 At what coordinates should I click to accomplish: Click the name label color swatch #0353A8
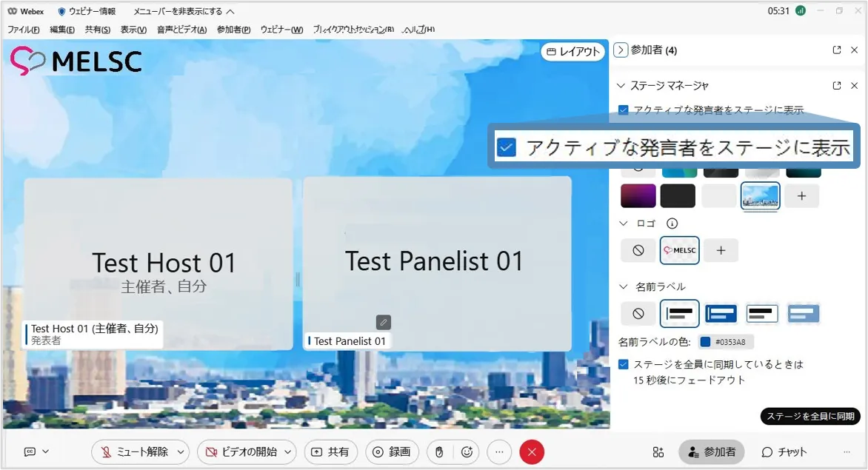pos(705,342)
